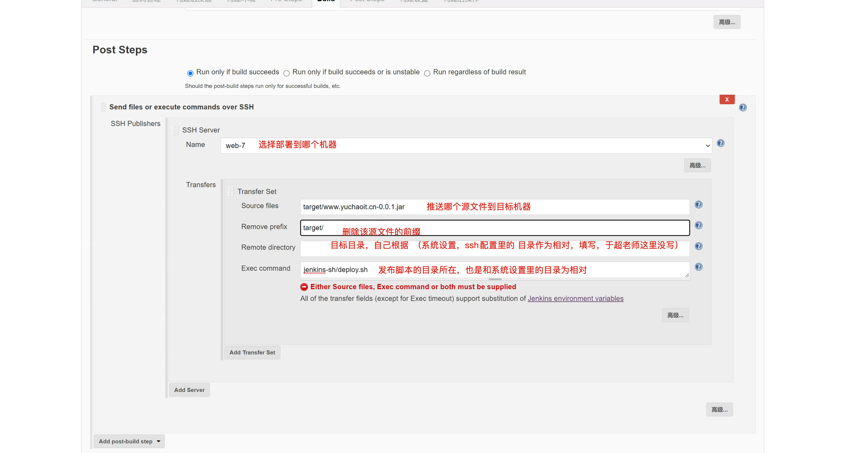Viewport: 868px width, 453px height.
Task: Select Run only if build succeeds
Action: pyautogui.click(x=190, y=73)
